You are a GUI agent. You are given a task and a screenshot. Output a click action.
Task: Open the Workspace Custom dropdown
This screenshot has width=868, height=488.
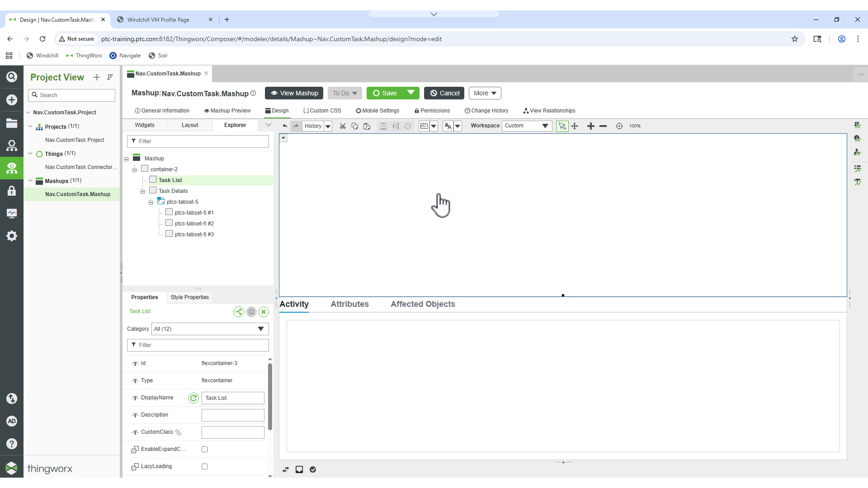point(527,126)
